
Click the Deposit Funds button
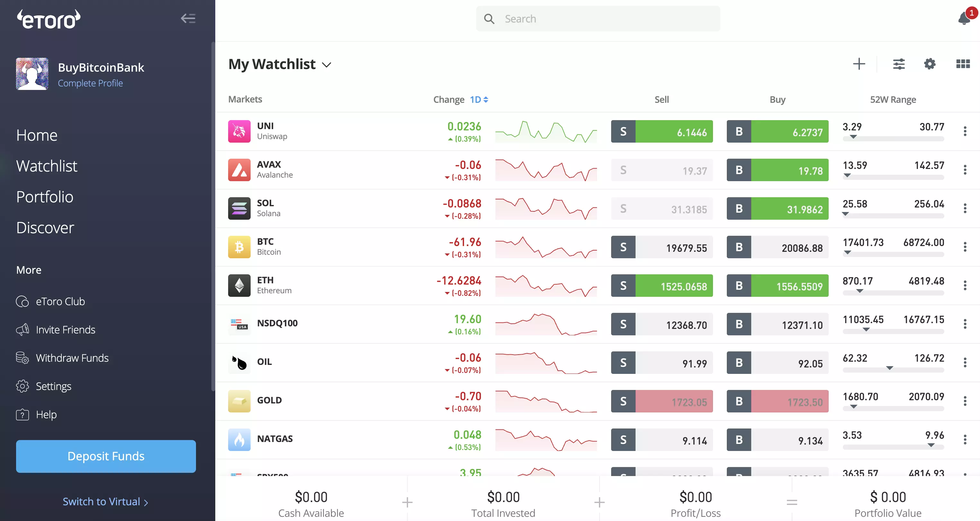click(106, 456)
